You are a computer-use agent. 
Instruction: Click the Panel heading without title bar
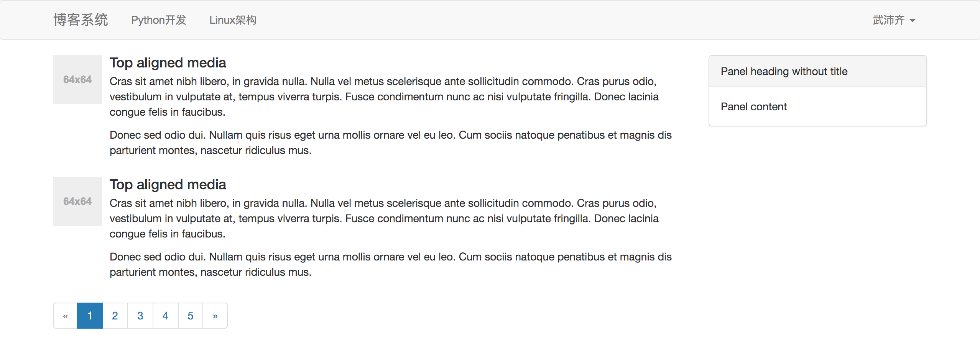[818, 71]
